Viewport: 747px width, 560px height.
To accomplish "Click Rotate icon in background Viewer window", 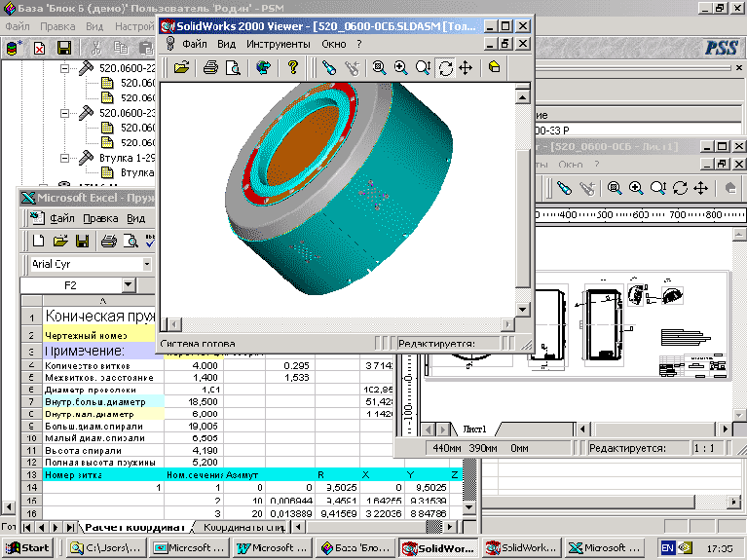I will pyautogui.click(x=680, y=188).
